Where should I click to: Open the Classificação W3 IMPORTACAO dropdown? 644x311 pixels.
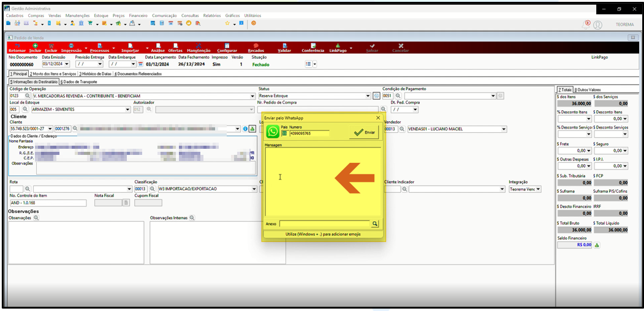pyautogui.click(x=254, y=189)
